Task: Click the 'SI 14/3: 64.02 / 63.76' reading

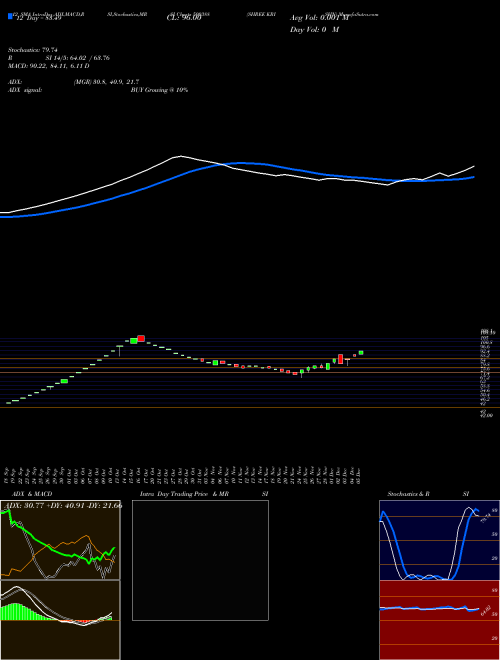Action: pyautogui.click(x=77, y=58)
